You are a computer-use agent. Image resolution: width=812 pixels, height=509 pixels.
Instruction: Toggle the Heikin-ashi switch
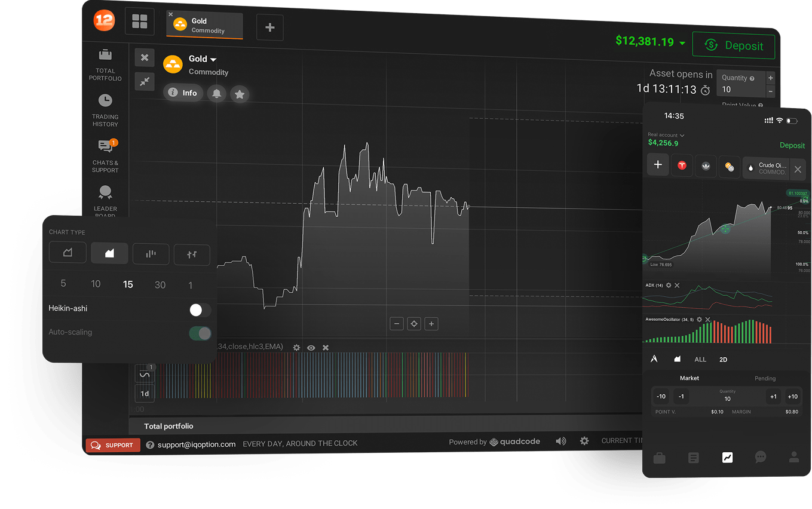pyautogui.click(x=200, y=309)
